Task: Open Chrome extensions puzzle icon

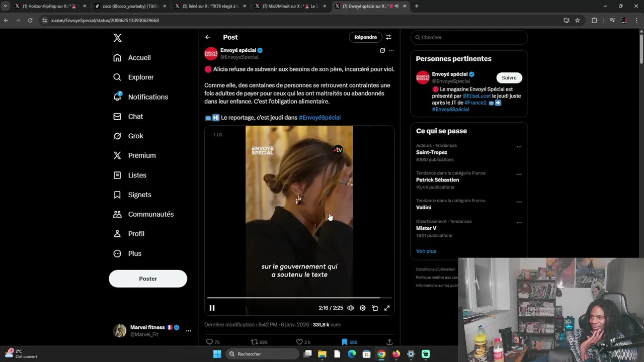Action: coord(594,21)
